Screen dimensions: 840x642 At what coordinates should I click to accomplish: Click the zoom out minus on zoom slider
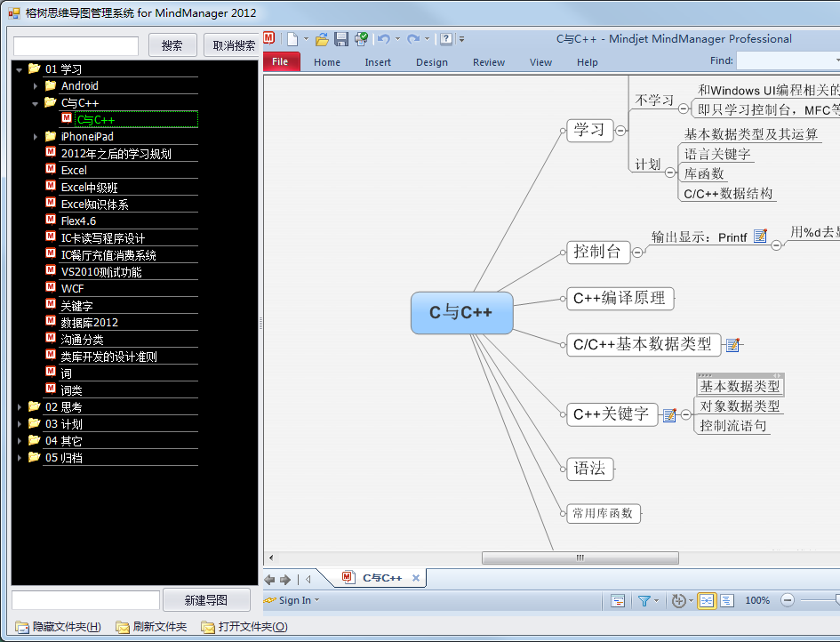pos(787,600)
